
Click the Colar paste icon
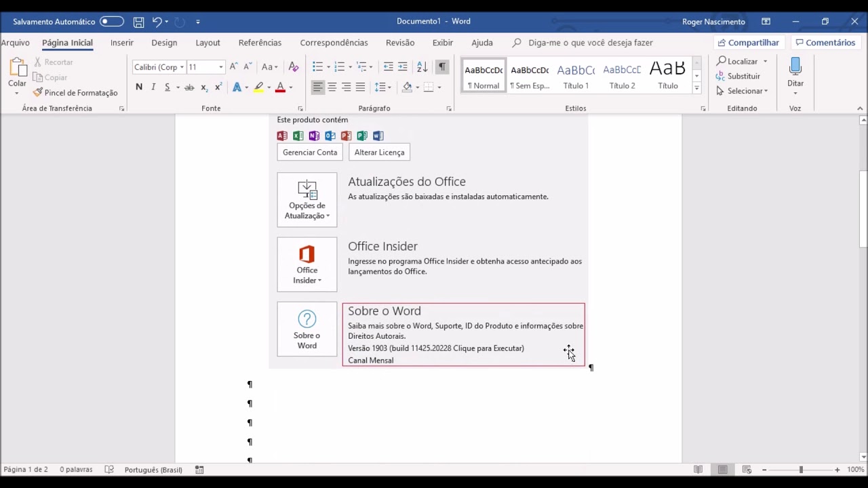click(x=17, y=68)
